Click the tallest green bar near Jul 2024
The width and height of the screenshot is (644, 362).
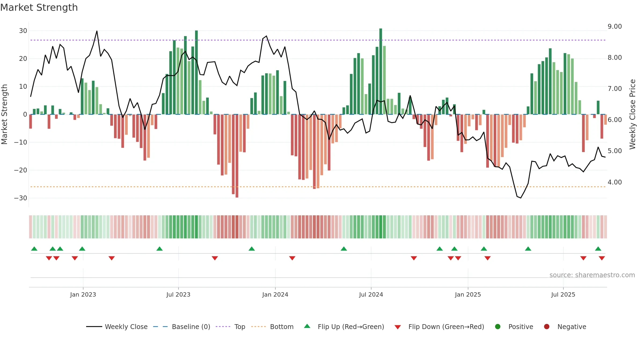[380, 71]
